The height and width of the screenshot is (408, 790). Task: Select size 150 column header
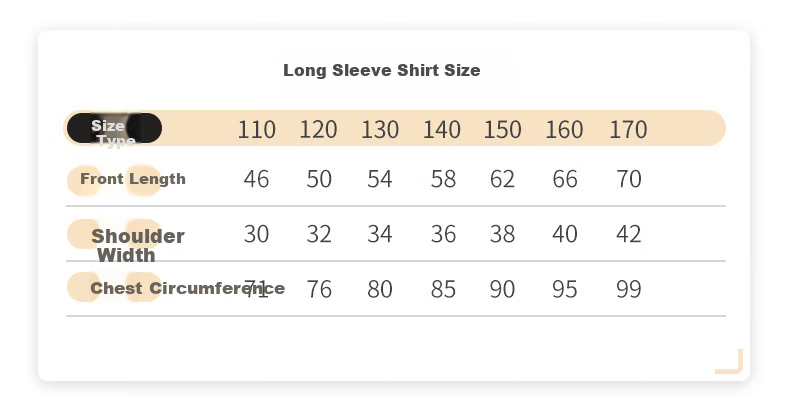tap(502, 129)
